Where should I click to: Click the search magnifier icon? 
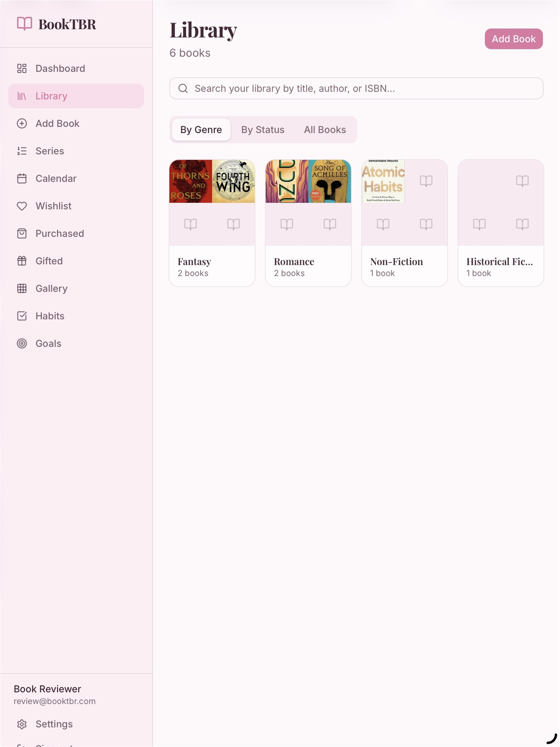[x=183, y=88]
